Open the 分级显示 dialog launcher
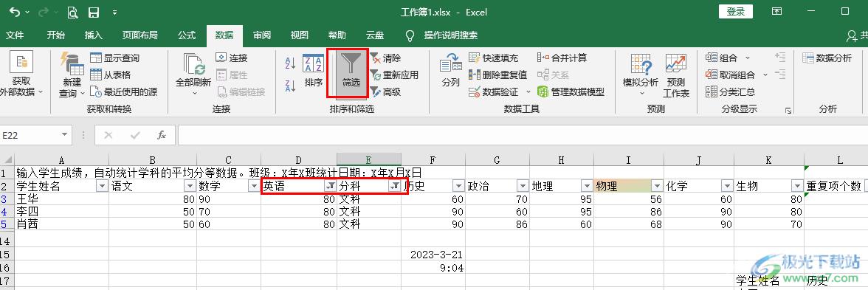Viewport: 868px width, 290px height. [x=788, y=111]
